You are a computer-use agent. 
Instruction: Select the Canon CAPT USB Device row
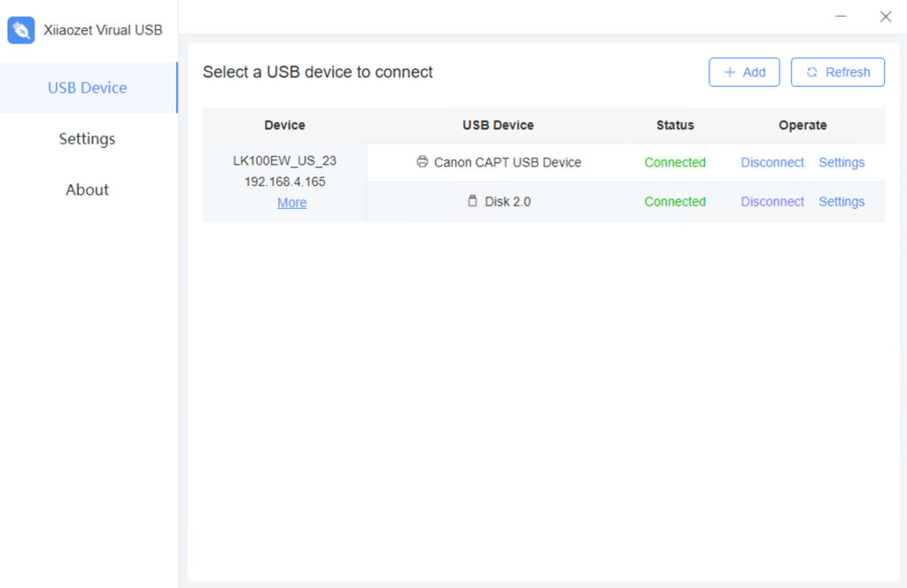[x=508, y=163]
